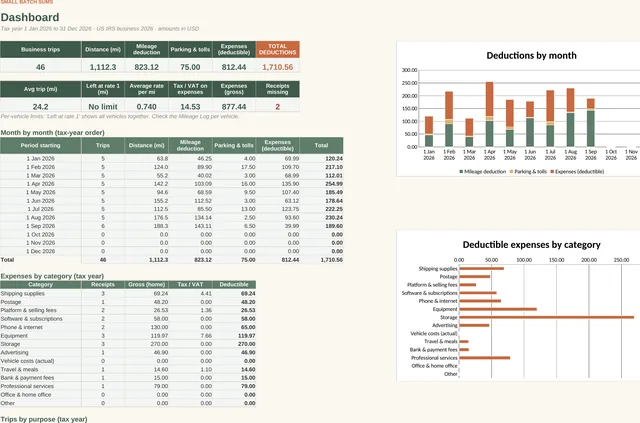
Task: Click the Average rate value 0.740
Action: 147,107
